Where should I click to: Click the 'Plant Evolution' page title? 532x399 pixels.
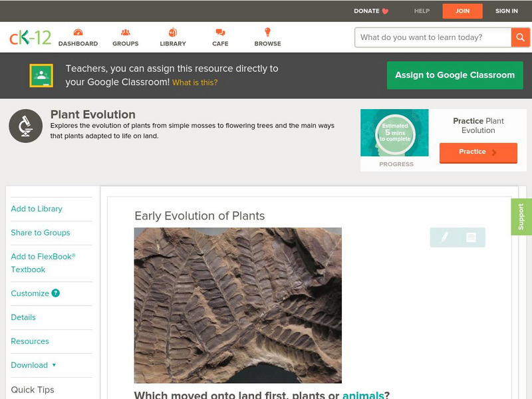tap(93, 114)
